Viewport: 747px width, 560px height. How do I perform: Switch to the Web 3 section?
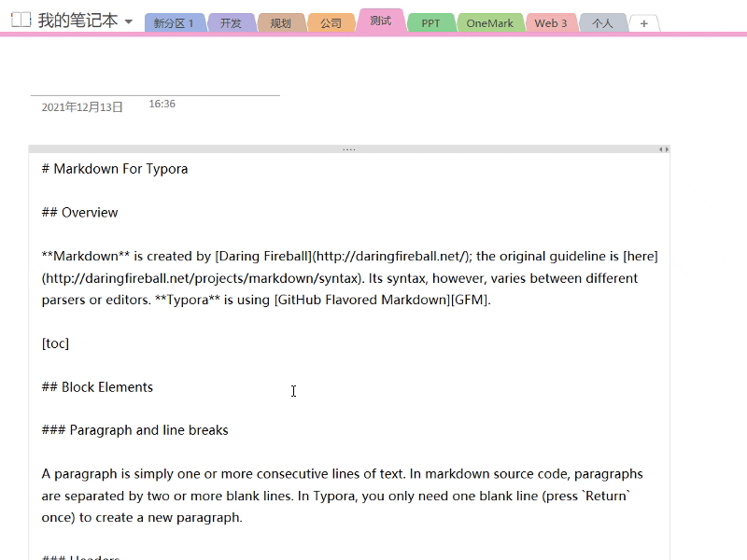[551, 22]
